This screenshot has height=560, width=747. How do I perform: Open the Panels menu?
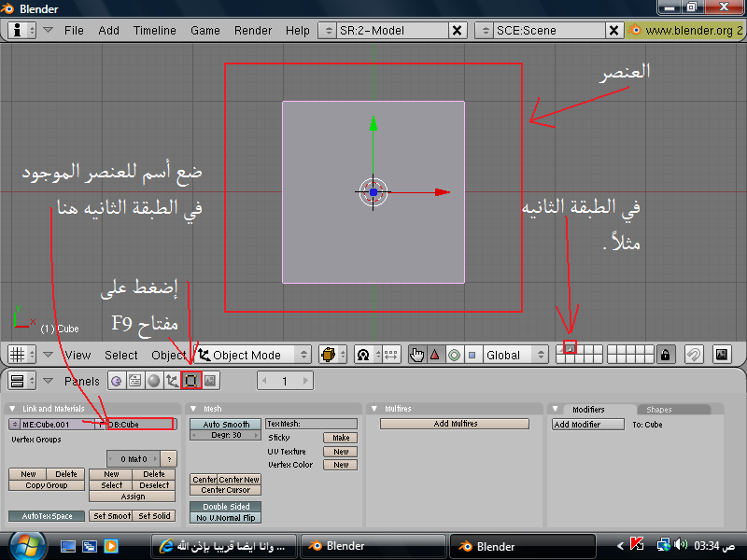[x=81, y=382]
